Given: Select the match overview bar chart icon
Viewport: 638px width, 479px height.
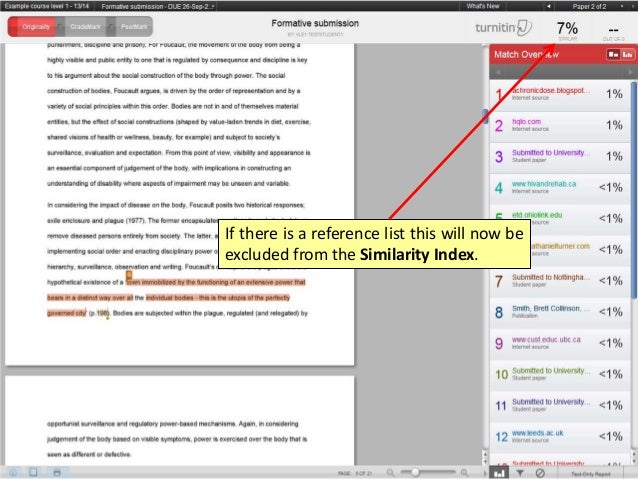Looking at the screenshot, I should coord(499,473).
